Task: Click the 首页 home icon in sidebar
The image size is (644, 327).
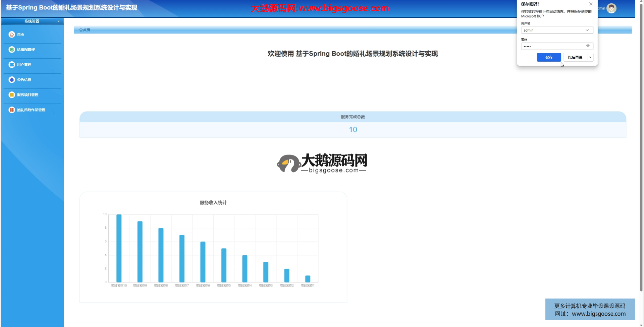Action: 12,35
